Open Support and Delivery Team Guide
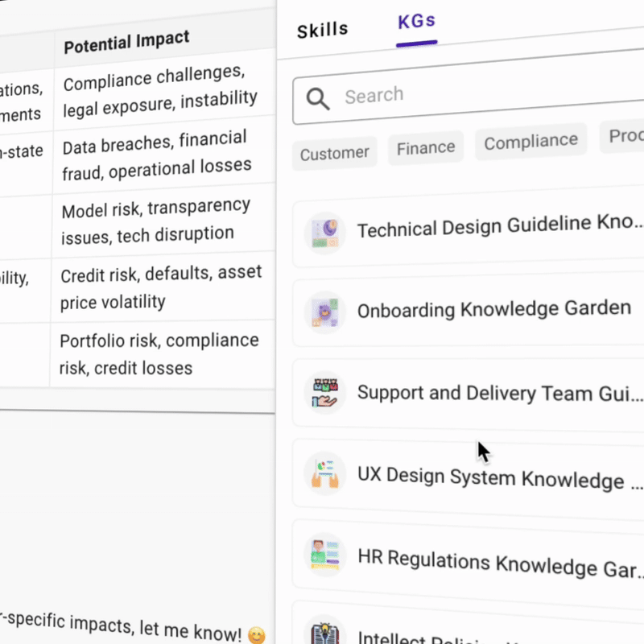Image resolution: width=644 pixels, height=644 pixels. click(499, 393)
